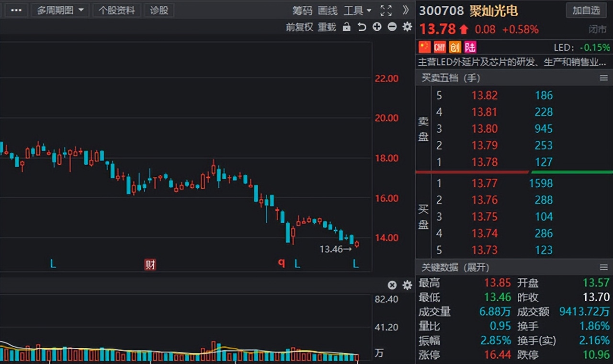The width and height of the screenshot is (613, 364).
Task: Open main chart settings gear
Action: tap(407, 27)
